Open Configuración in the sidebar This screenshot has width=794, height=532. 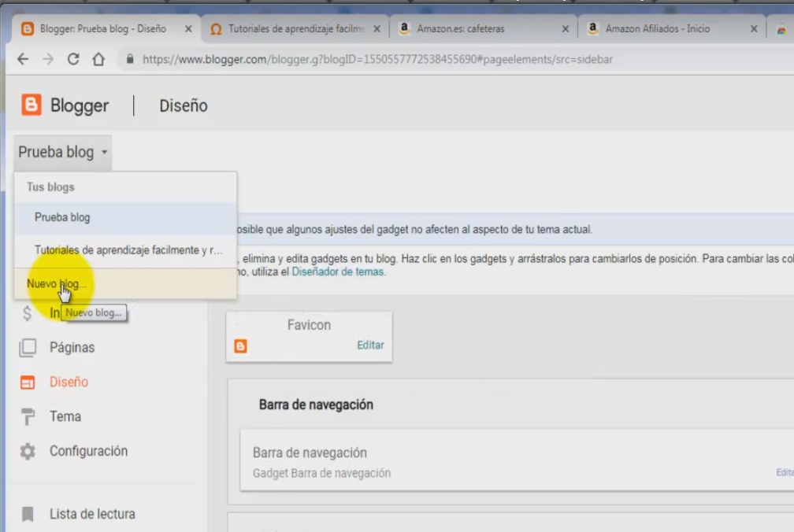[88, 451]
